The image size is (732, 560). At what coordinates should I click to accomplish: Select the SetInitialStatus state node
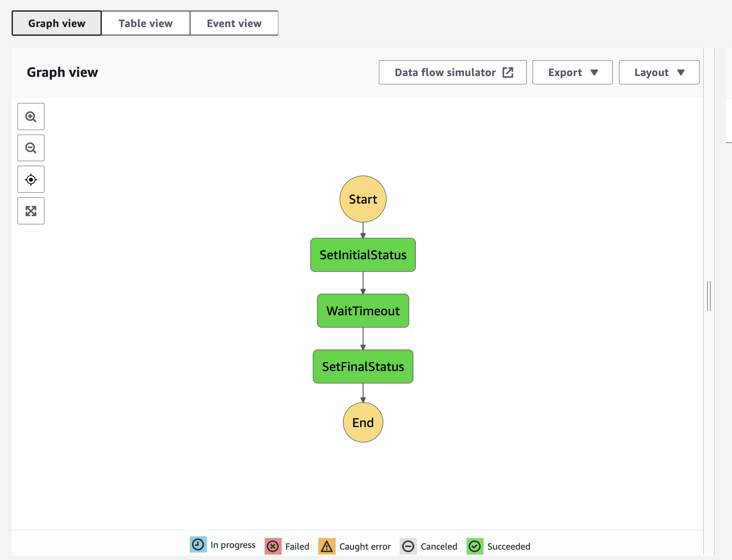363,255
